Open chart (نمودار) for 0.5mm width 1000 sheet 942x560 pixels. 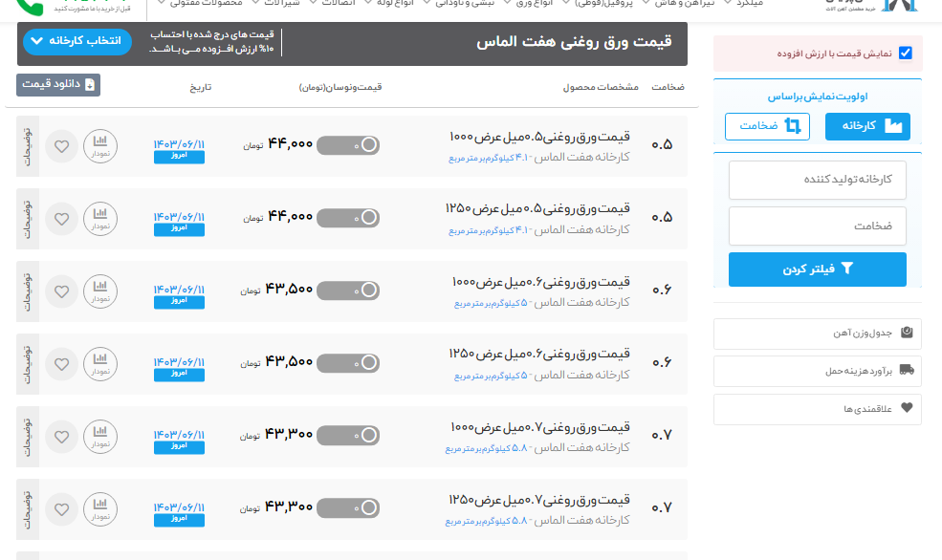pyautogui.click(x=100, y=146)
